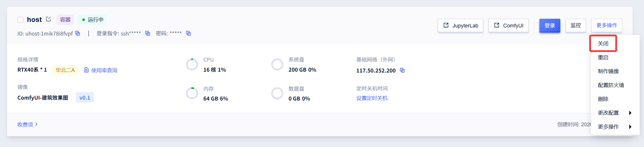The width and height of the screenshot is (644, 147).
Task: Click the 设置定时关机 link
Action: point(372,98)
